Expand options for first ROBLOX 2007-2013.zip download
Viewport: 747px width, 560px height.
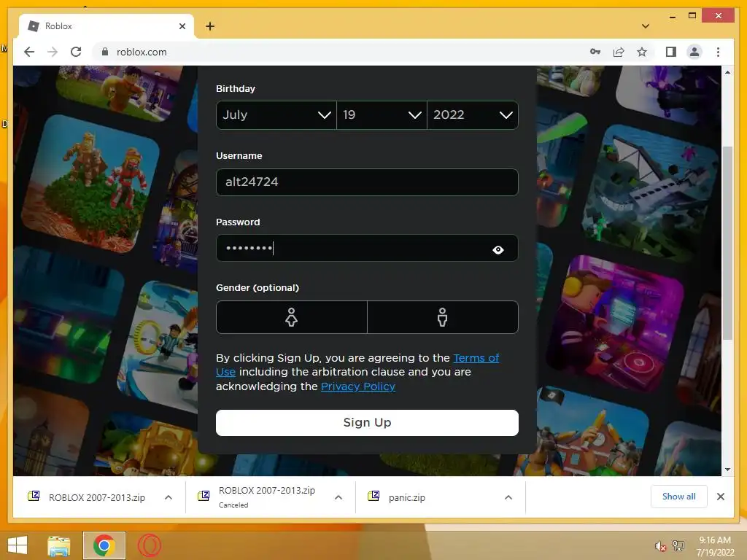(169, 497)
